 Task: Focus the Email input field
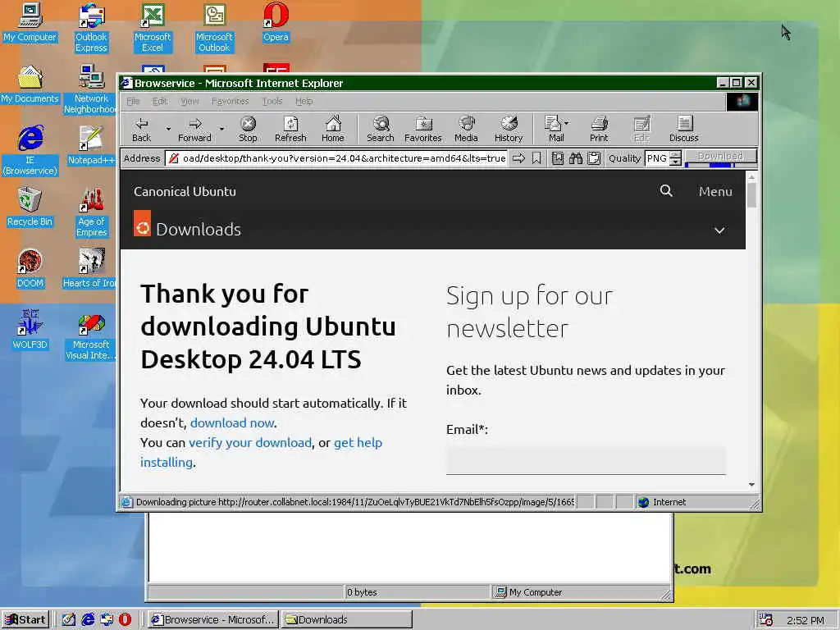click(x=586, y=460)
